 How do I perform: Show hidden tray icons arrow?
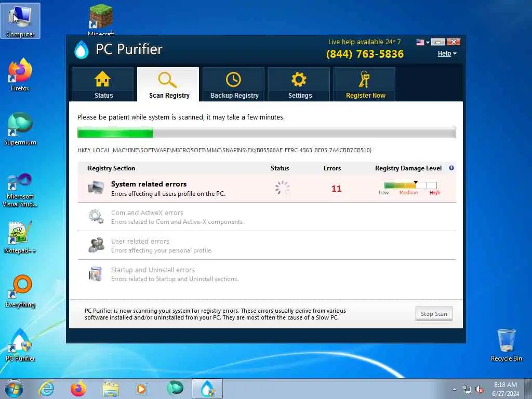coord(454,390)
